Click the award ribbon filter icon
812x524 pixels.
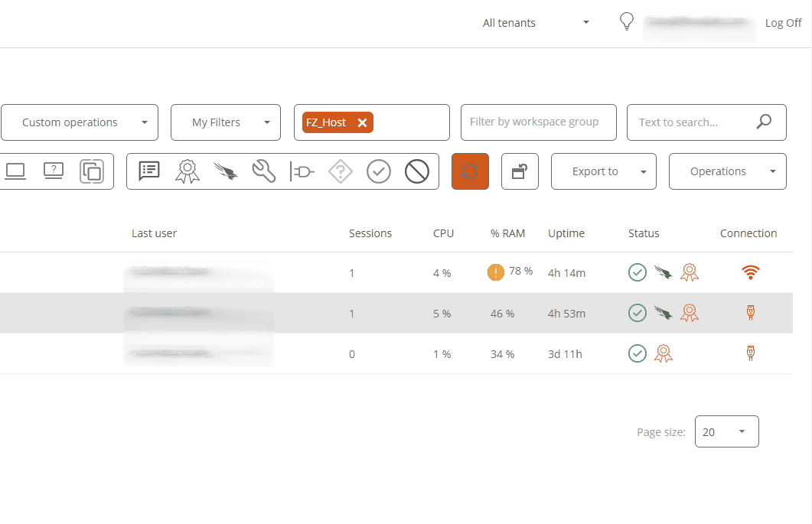pyautogui.click(x=187, y=171)
